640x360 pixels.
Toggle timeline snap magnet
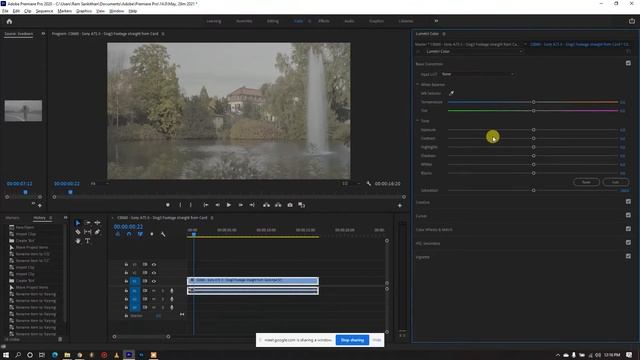coord(129,234)
